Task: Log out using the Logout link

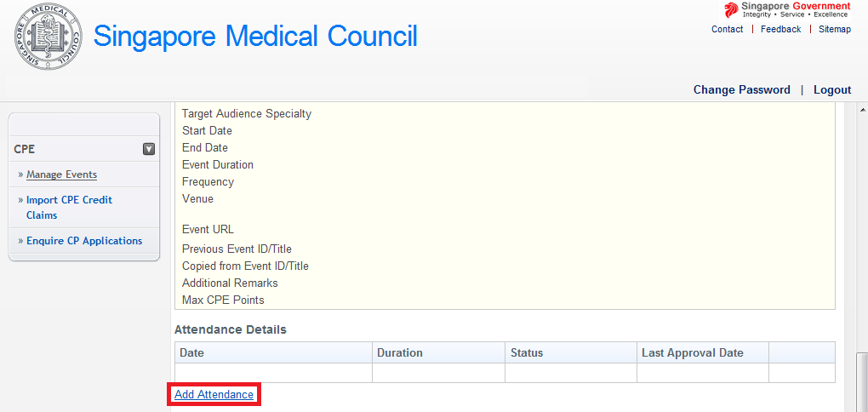Action: point(831,89)
